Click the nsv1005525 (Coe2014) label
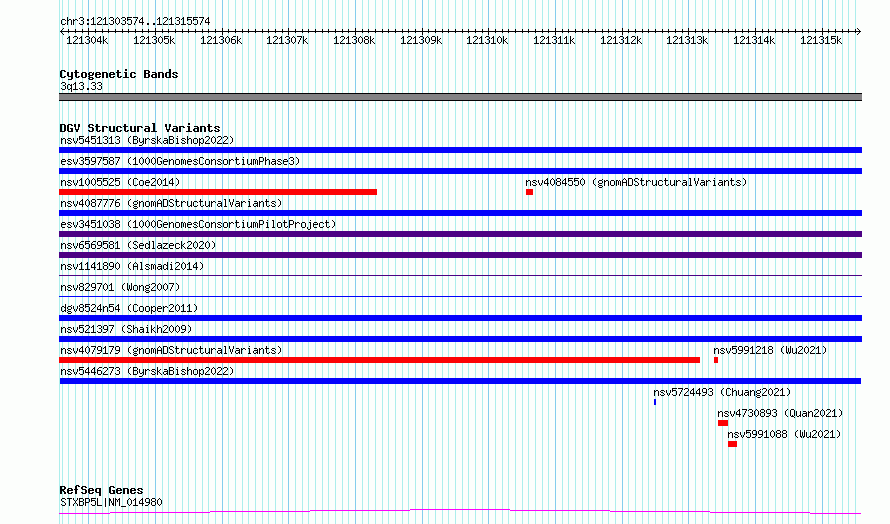The height and width of the screenshot is (524, 890). click(120, 182)
